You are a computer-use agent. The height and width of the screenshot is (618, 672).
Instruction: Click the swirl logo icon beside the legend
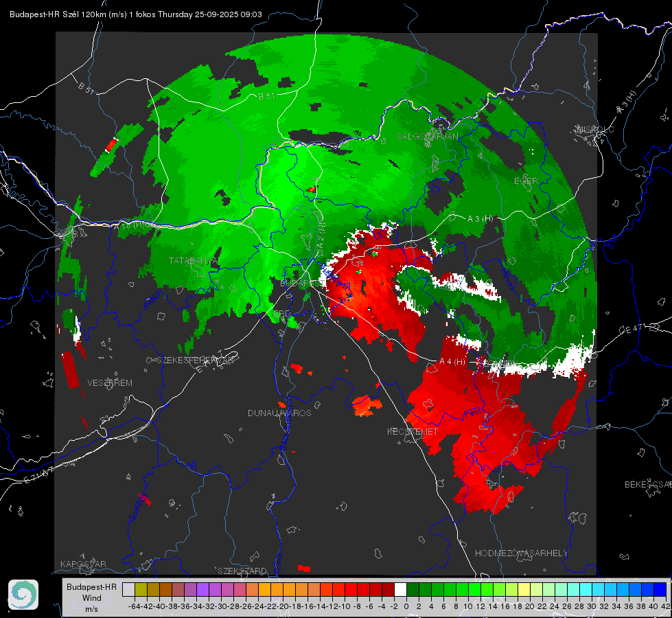click(x=23, y=595)
